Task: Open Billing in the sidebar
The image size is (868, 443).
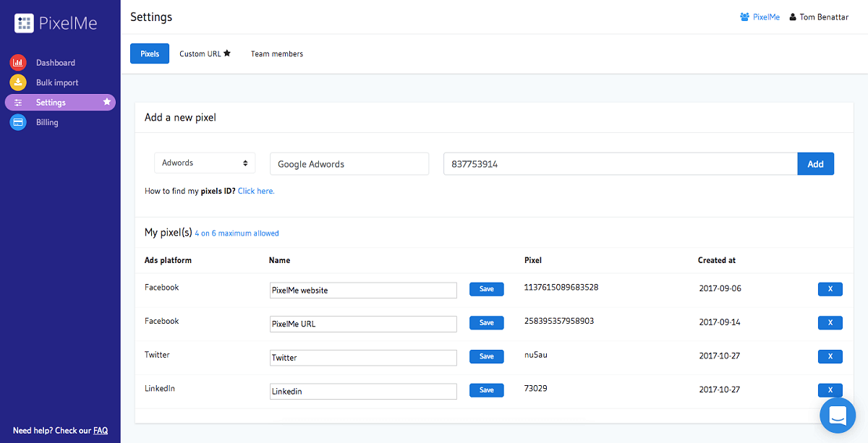Action: point(47,122)
